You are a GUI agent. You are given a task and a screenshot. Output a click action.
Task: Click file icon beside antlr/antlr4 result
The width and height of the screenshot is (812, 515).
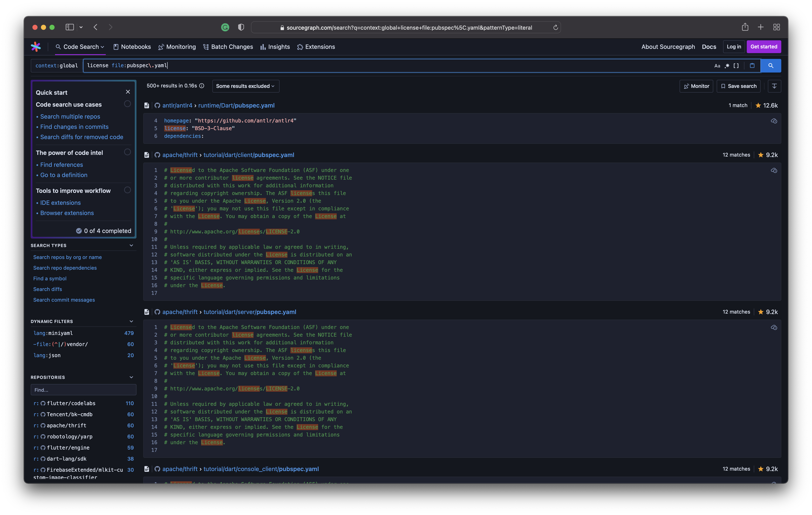pyautogui.click(x=147, y=105)
